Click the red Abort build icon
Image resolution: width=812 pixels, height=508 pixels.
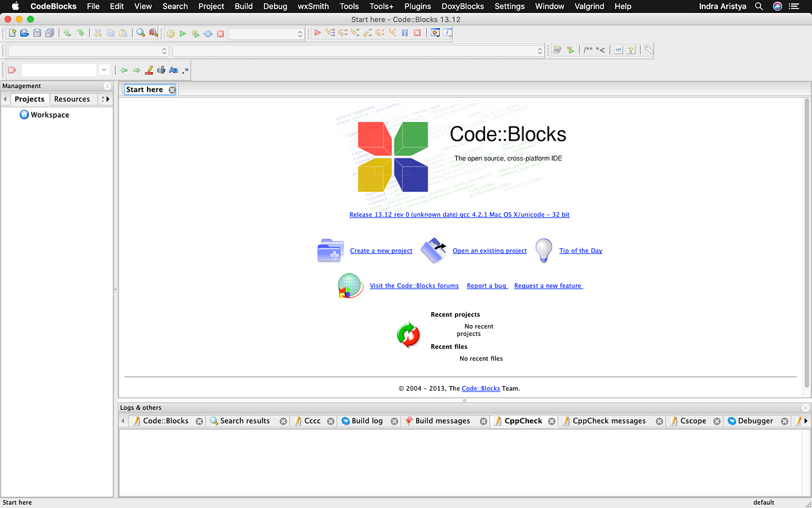pyautogui.click(x=221, y=33)
